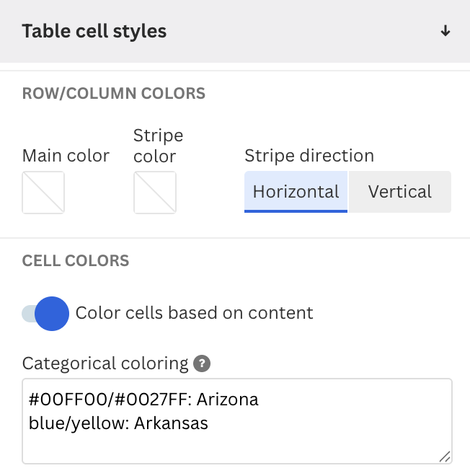The width and height of the screenshot is (470, 476).
Task: Click the CELL COLORS section heading
Action: [x=76, y=261]
